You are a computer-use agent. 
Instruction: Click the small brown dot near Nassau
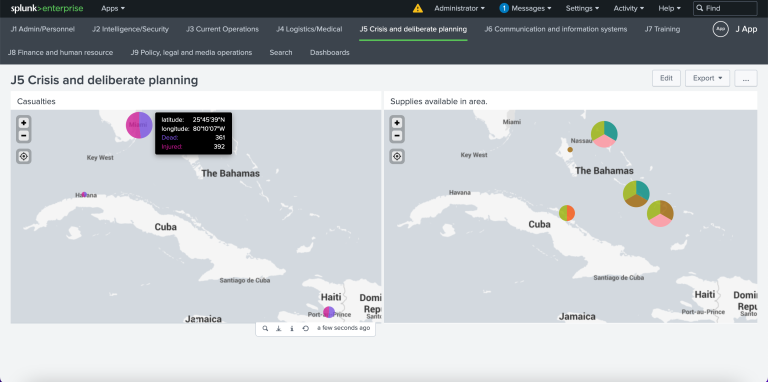pyautogui.click(x=570, y=149)
